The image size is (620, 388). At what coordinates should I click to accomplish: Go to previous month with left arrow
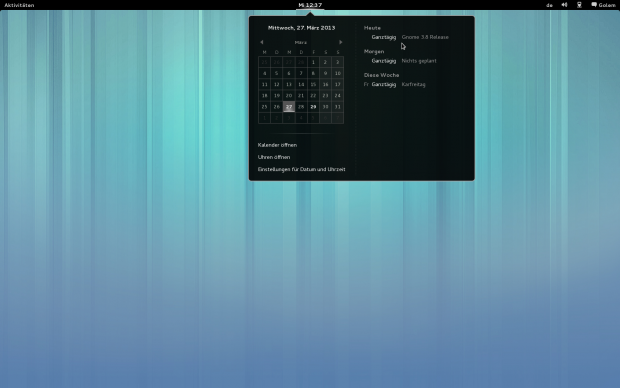262,42
